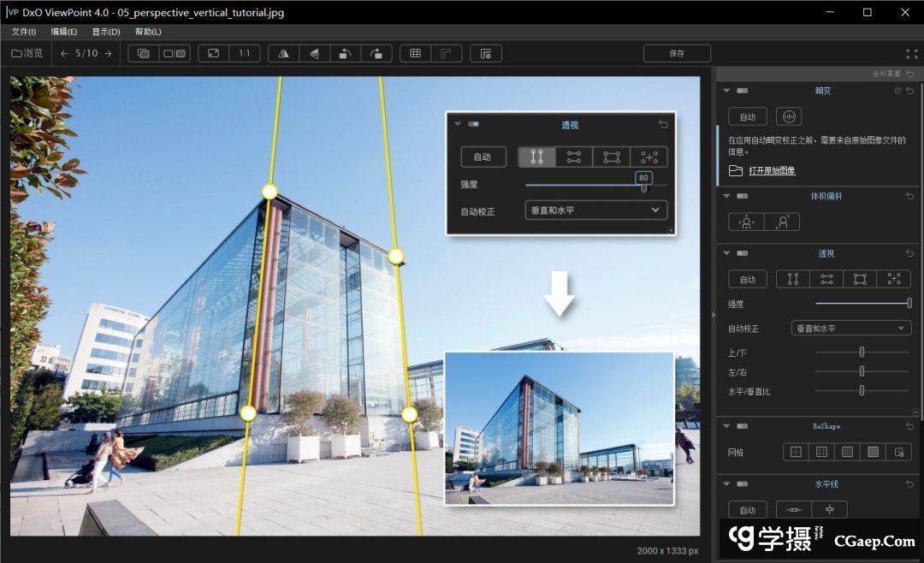Open the 自动校正 dropdown in right panel

[852, 329]
